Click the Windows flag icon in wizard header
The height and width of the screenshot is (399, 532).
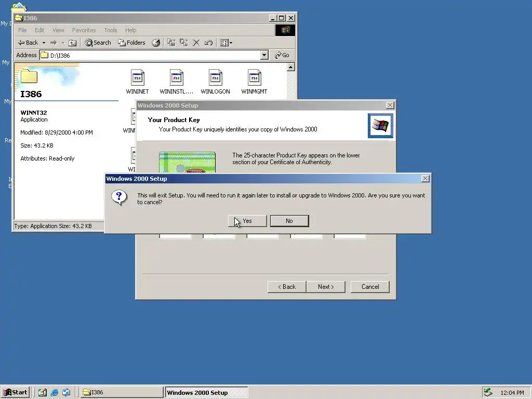pos(380,126)
